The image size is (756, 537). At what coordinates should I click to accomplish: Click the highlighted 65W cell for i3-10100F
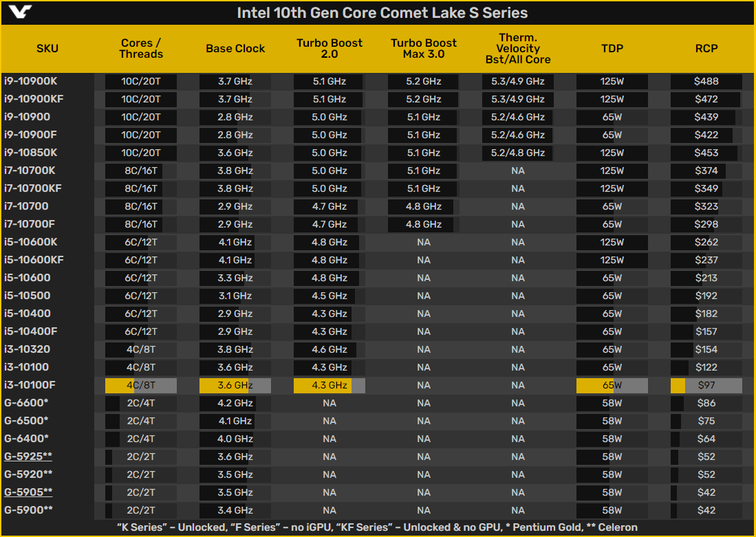click(x=612, y=384)
